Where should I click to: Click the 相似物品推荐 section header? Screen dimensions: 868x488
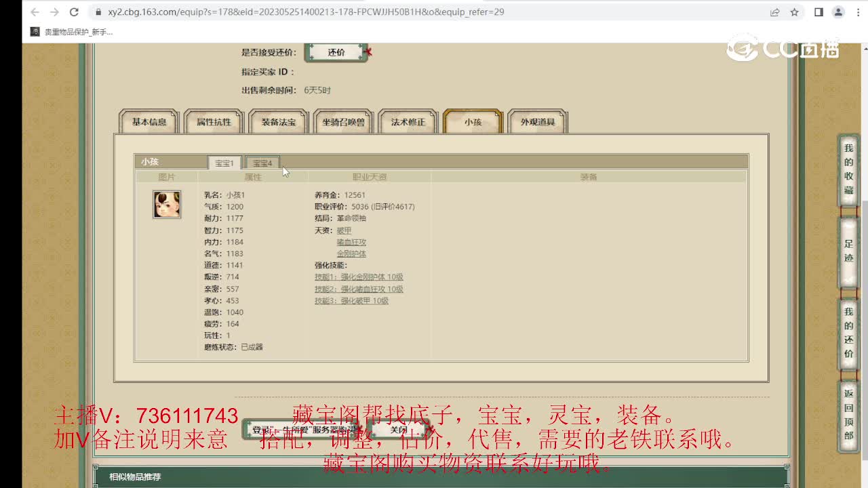tap(135, 476)
